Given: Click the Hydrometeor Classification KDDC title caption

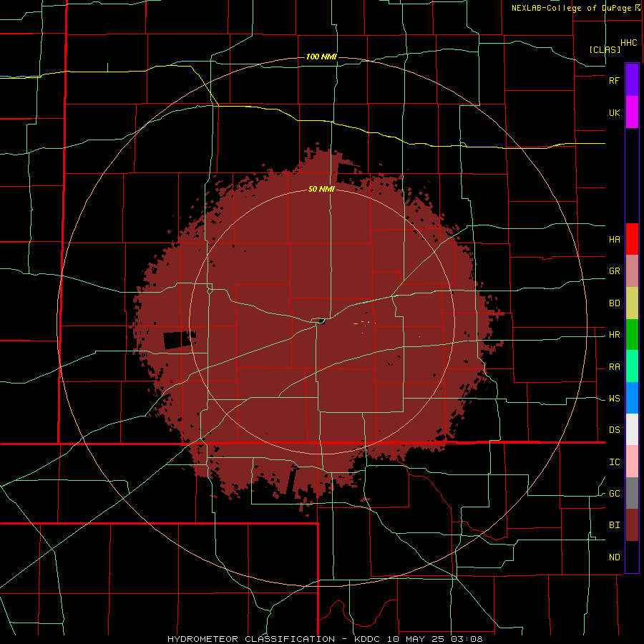Looking at the screenshot, I should coord(325,639).
